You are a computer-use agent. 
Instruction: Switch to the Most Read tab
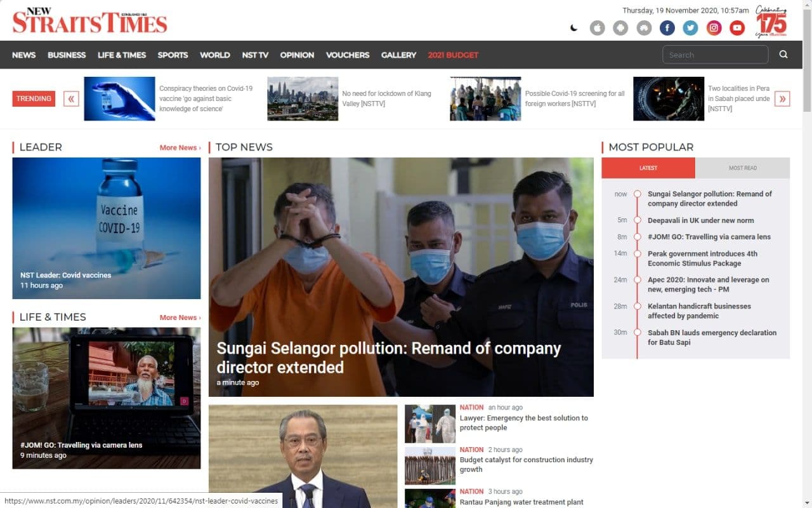[x=742, y=168]
